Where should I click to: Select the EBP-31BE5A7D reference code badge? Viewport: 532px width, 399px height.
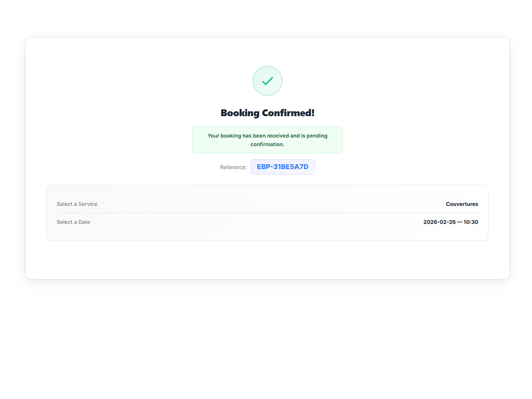pos(282,167)
